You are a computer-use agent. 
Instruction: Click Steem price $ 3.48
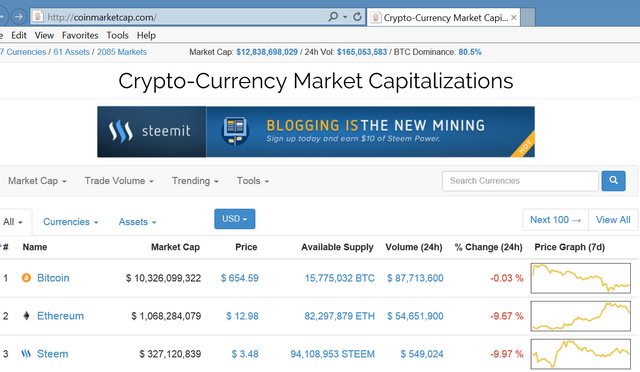(245, 354)
